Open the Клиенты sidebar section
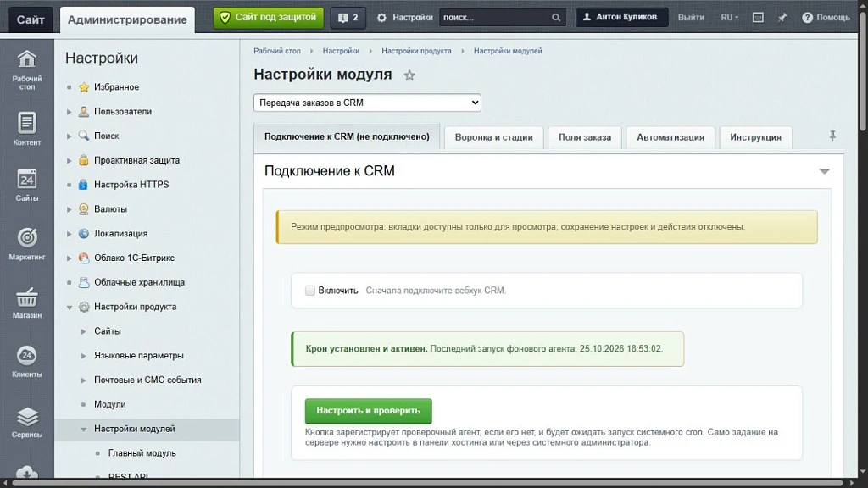868x488 pixels. tap(26, 362)
